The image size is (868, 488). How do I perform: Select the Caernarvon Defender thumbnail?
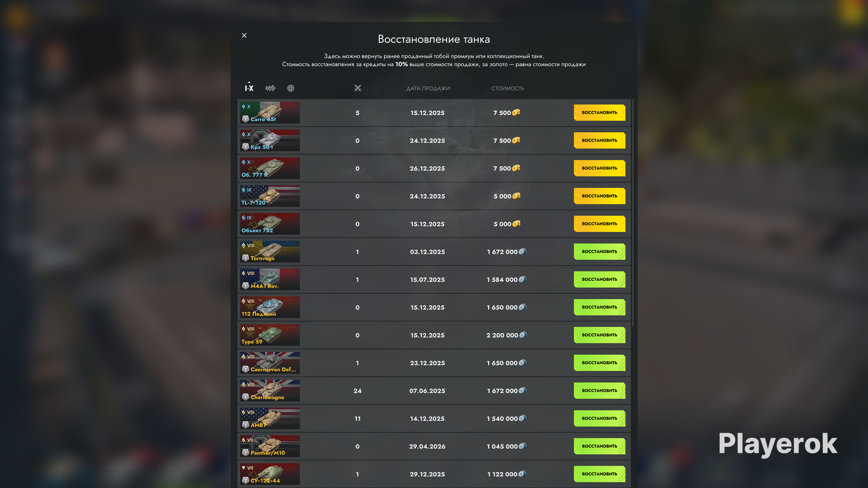pos(270,363)
